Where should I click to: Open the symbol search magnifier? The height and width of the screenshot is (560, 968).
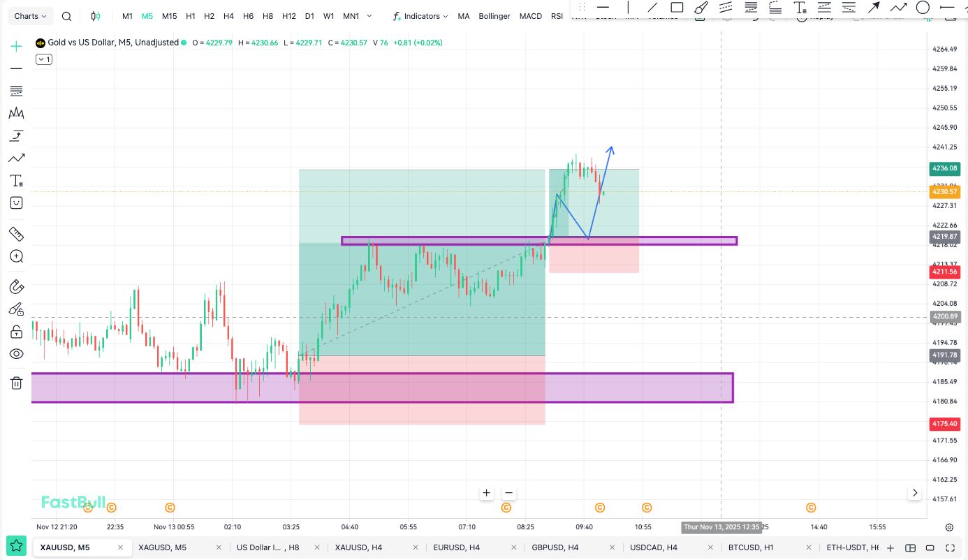[66, 16]
